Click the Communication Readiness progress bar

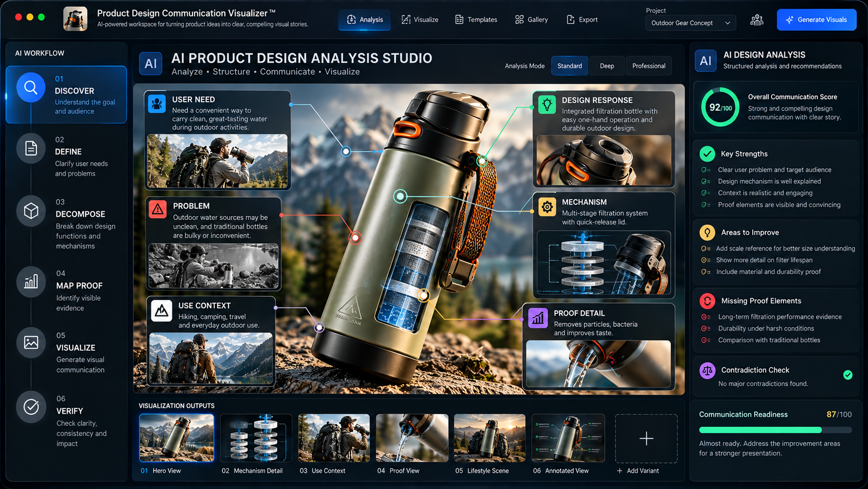(x=776, y=430)
